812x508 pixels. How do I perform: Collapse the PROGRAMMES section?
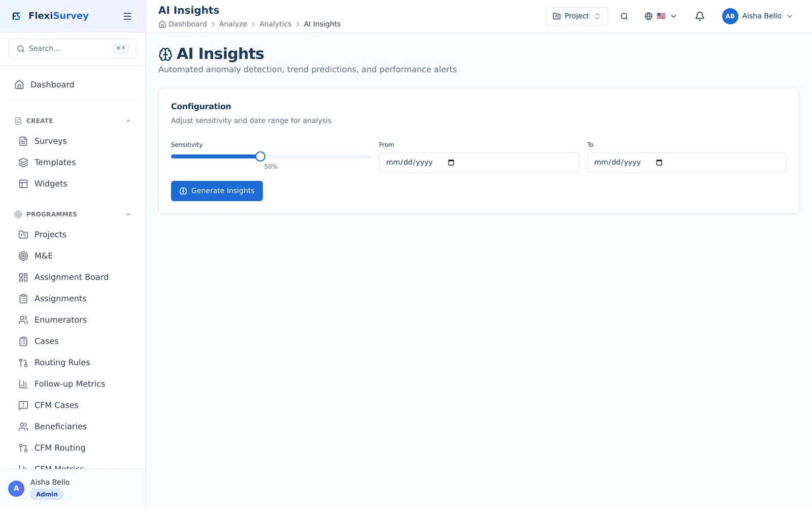click(x=128, y=214)
